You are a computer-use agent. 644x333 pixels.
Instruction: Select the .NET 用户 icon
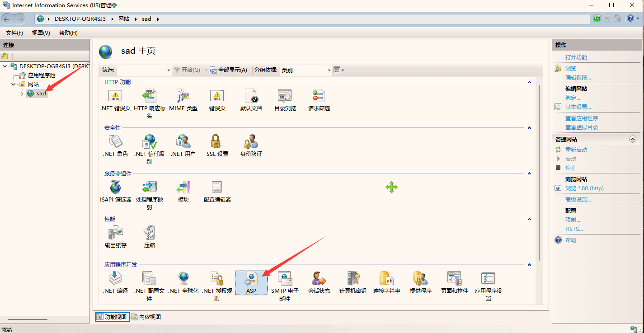[183, 146]
